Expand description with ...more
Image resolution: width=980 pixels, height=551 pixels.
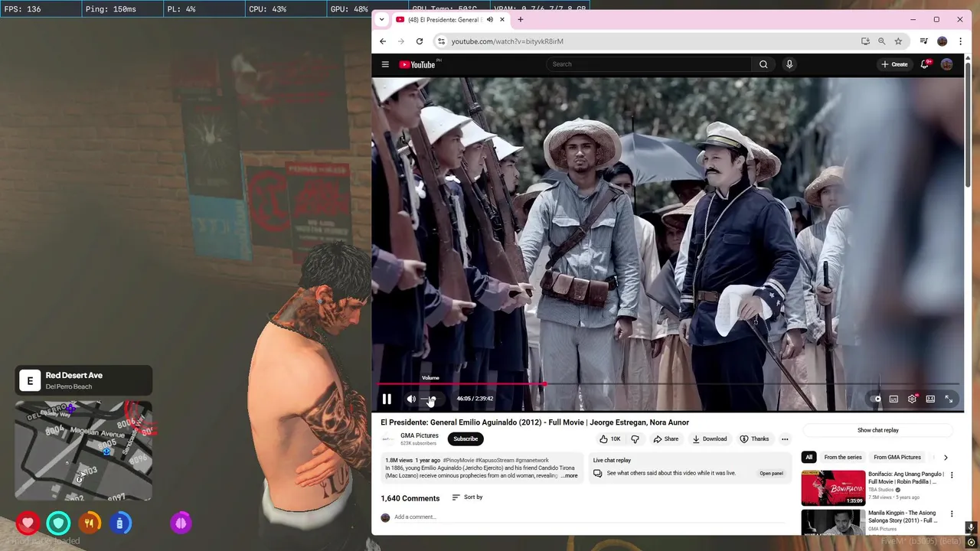coord(569,476)
